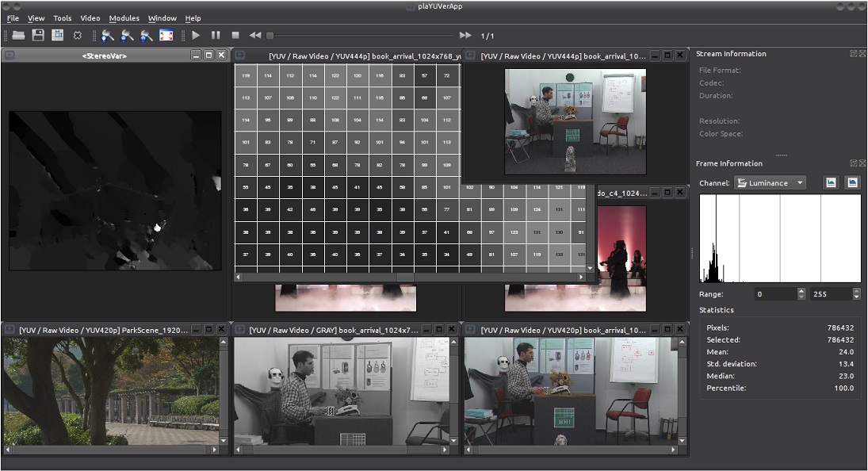The height and width of the screenshot is (471, 868).
Task: Increase the histogram range maximum of 255
Action: tap(856, 290)
